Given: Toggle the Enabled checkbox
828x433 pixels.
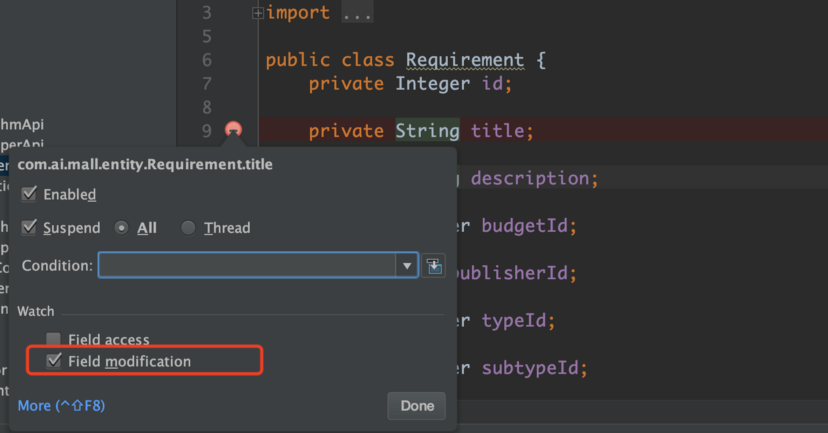Looking at the screenshot, I should tap(29, 194).
